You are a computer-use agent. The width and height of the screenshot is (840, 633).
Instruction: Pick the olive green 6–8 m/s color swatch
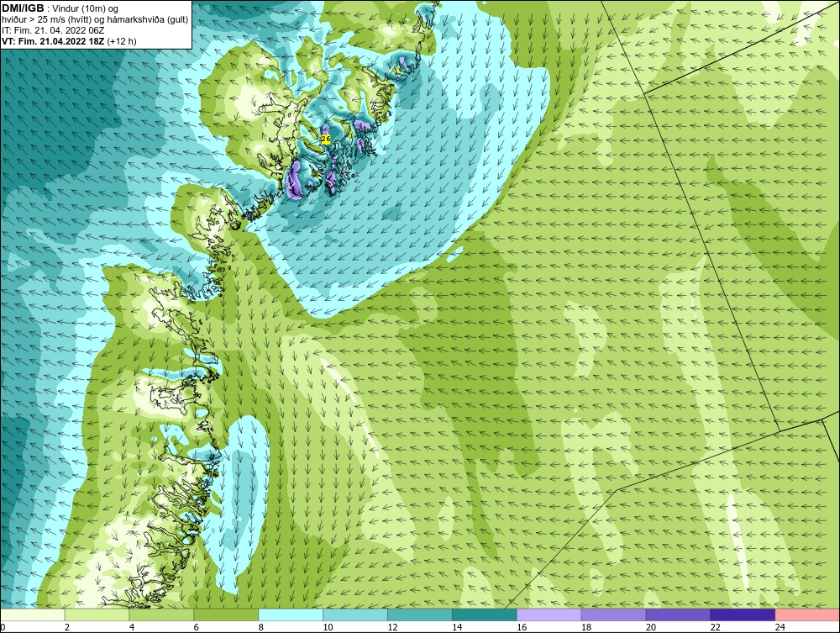(x=226, y=615)
